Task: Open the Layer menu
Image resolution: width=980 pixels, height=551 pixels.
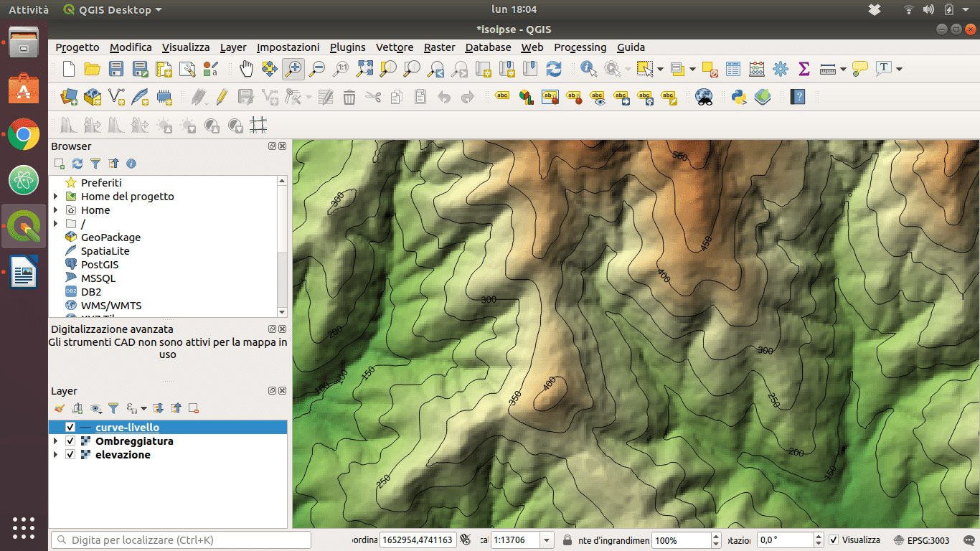Action: click(x=233, y=47)
